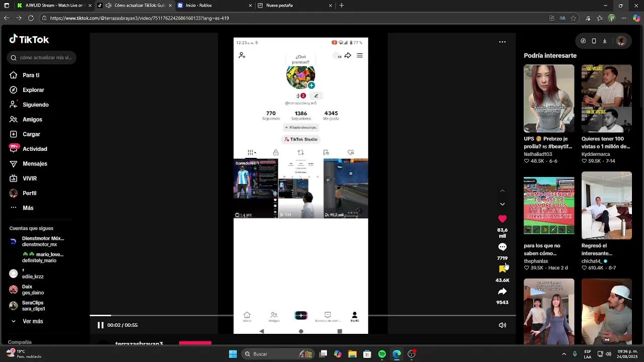Open comments with the speech bubble icon
Screen dimensions: 644x362
pos(502,247)
